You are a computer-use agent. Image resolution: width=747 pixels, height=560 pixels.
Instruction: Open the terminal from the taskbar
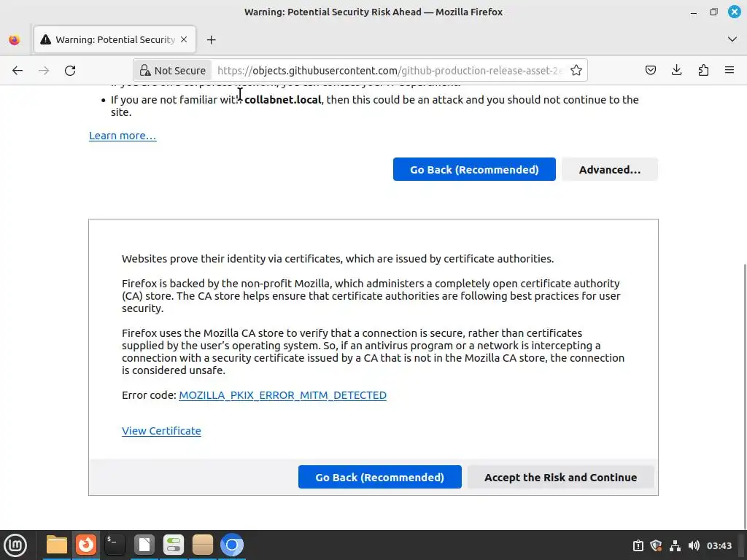click(115, 545)
